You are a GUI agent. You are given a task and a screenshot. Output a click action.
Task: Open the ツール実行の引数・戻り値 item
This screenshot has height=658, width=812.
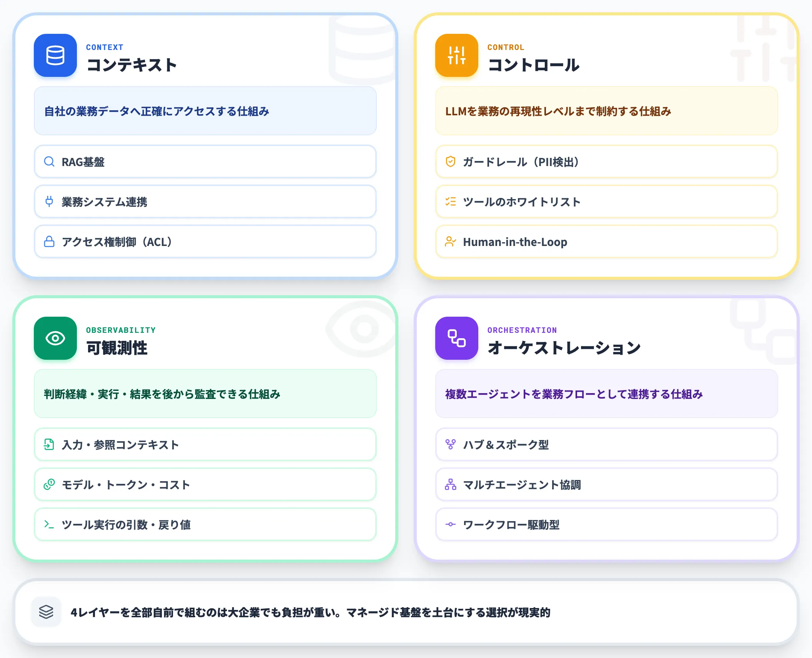[x=205, y=525]
